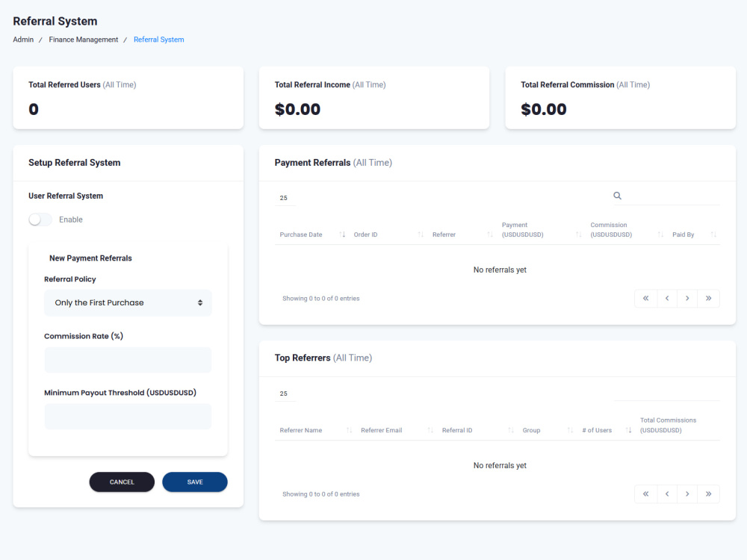
Task: Go to next page in Payment Referrals
Action: pyautogui.click(x=687, y=299)
